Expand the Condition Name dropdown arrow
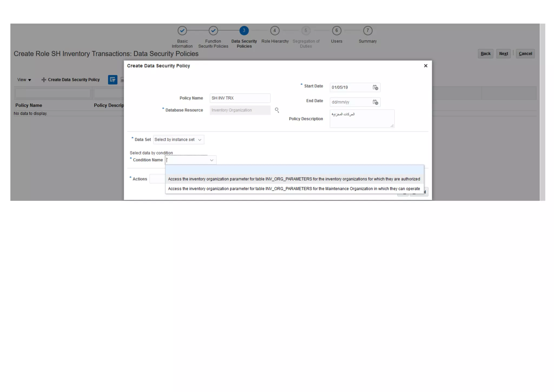The height and width of the screenshot is (392, 554). point(212,160)
